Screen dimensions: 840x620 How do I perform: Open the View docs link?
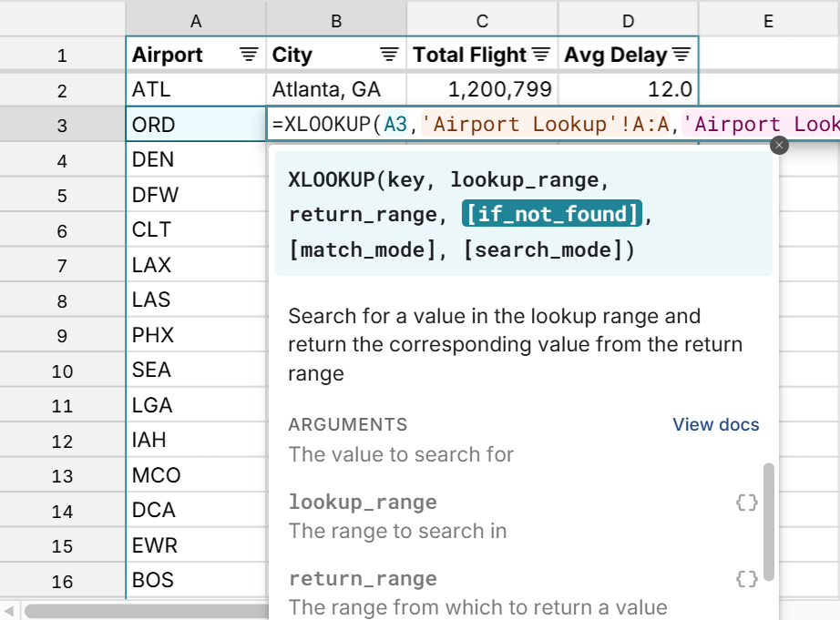[x=715, y=424]
